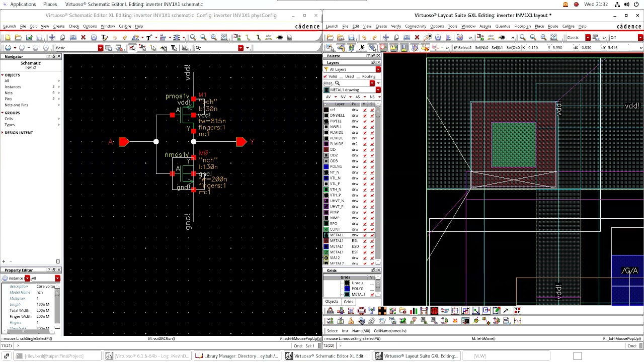The image size is (644, 362).
Task: Select the Move tool in schematic toolbar
Action: [52, 37]
